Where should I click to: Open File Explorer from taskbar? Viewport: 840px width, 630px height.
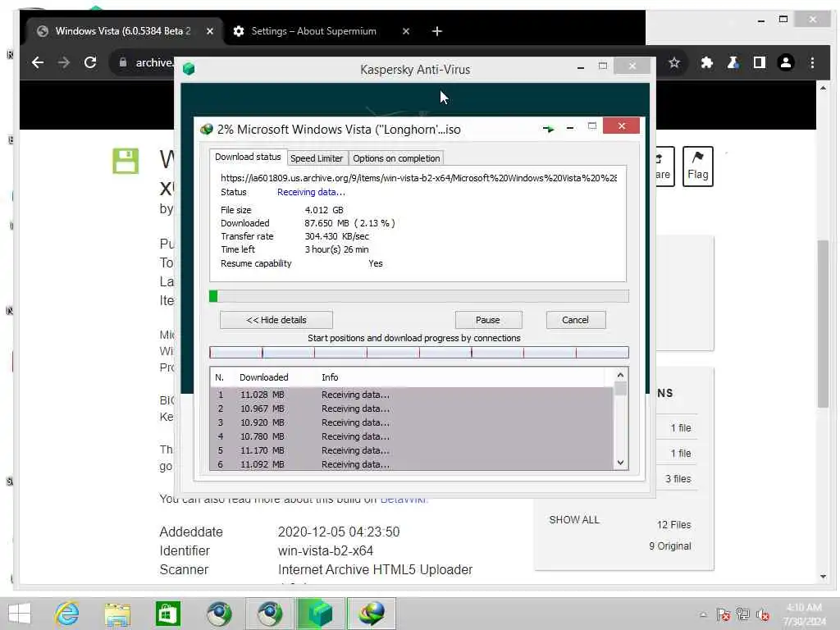click(117, 614)
